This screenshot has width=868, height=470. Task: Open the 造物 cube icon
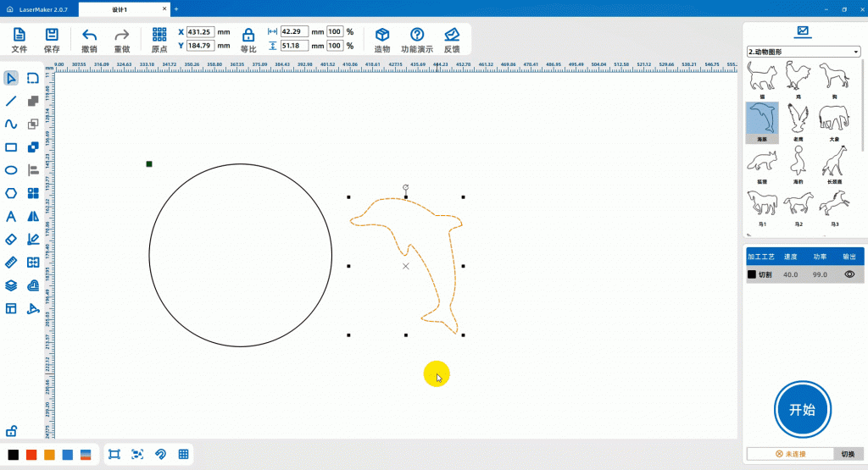(x=382, y=35)
